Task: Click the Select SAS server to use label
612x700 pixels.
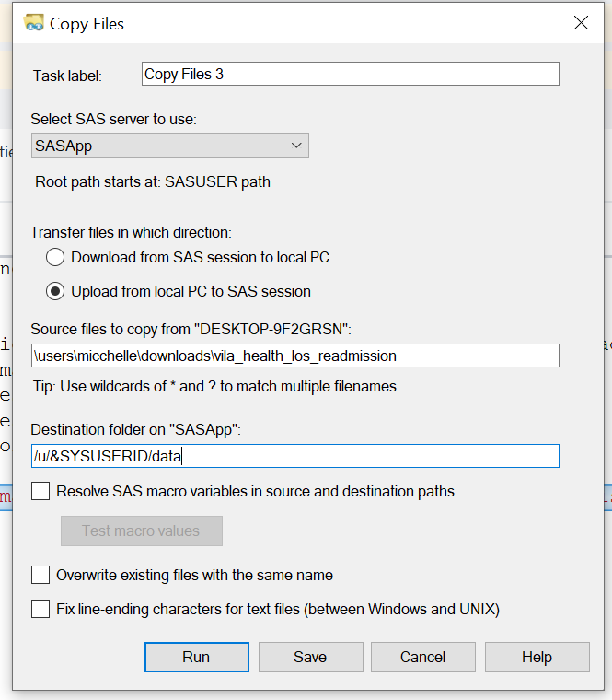Action: [114, 119]
